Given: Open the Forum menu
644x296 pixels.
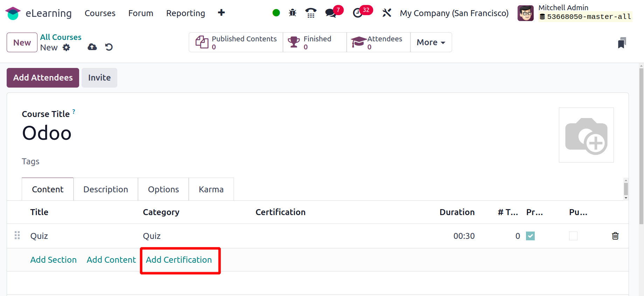Looking at the screenshot, I should pyautogui.click(x=141, y=13).
